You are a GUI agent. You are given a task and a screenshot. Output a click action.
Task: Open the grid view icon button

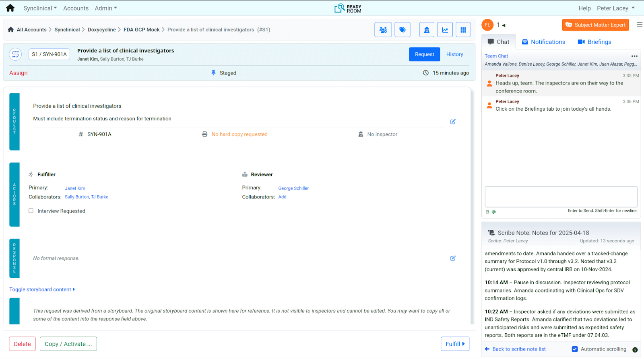pyautogui.click(x=463, y=30)
